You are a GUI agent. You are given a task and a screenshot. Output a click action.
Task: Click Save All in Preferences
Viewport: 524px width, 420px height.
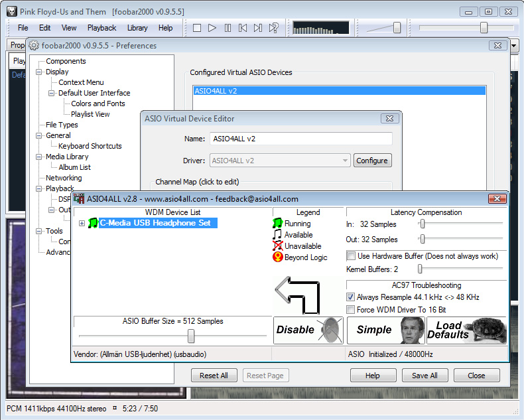click(425, 375)
